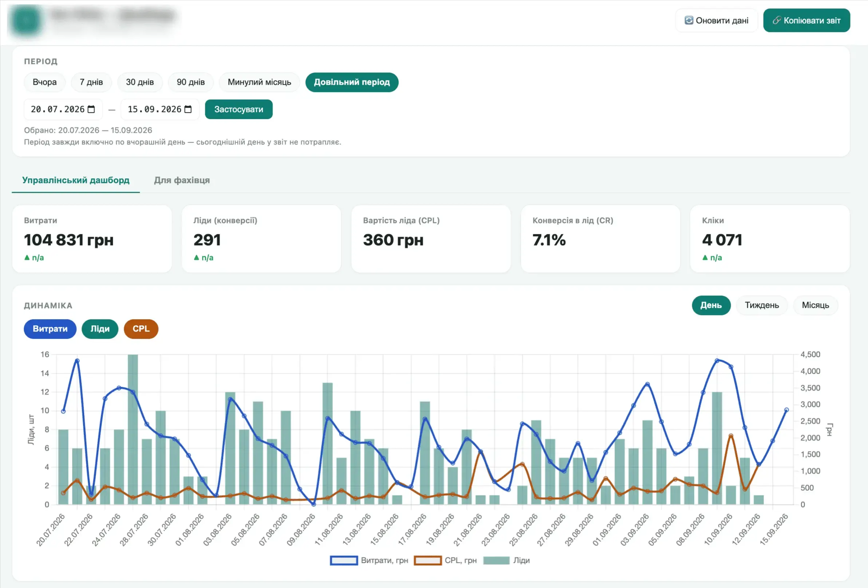Click the Вартість ліда 360 грн card

[x=431, y=239]
